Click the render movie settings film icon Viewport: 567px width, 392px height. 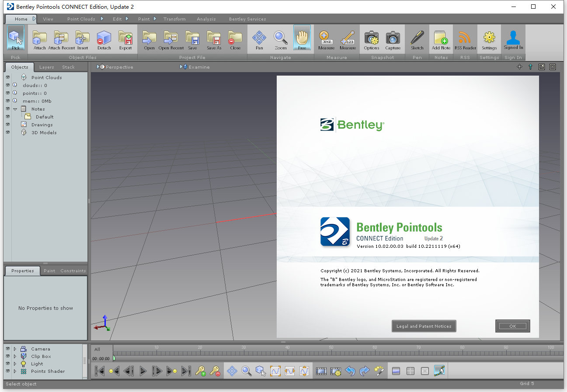336,371
